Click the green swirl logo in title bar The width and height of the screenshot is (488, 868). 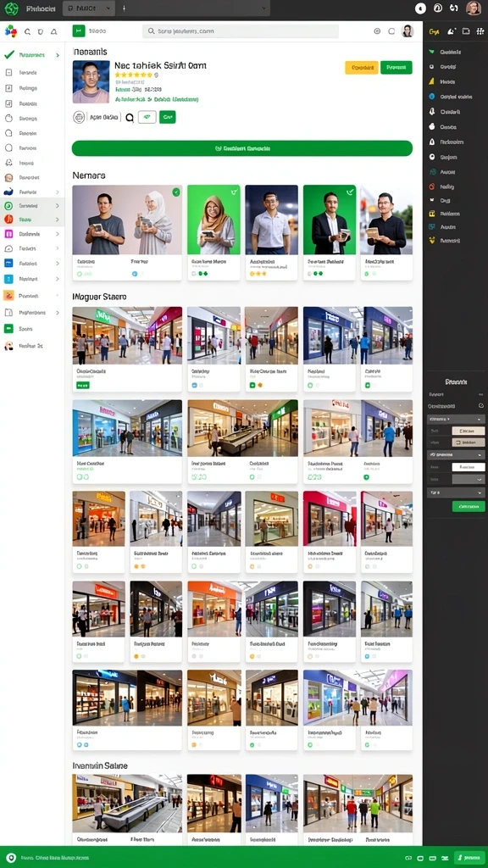click(11, 8)
